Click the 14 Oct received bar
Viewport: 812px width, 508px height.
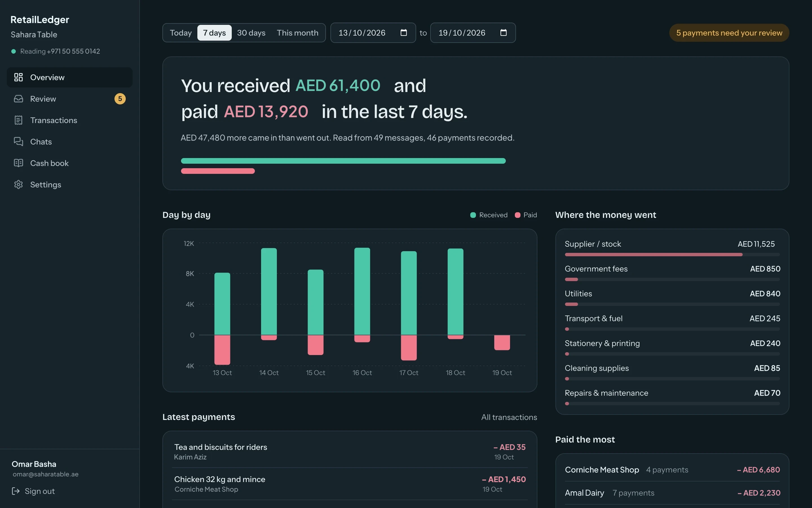[x=269, y=291]
